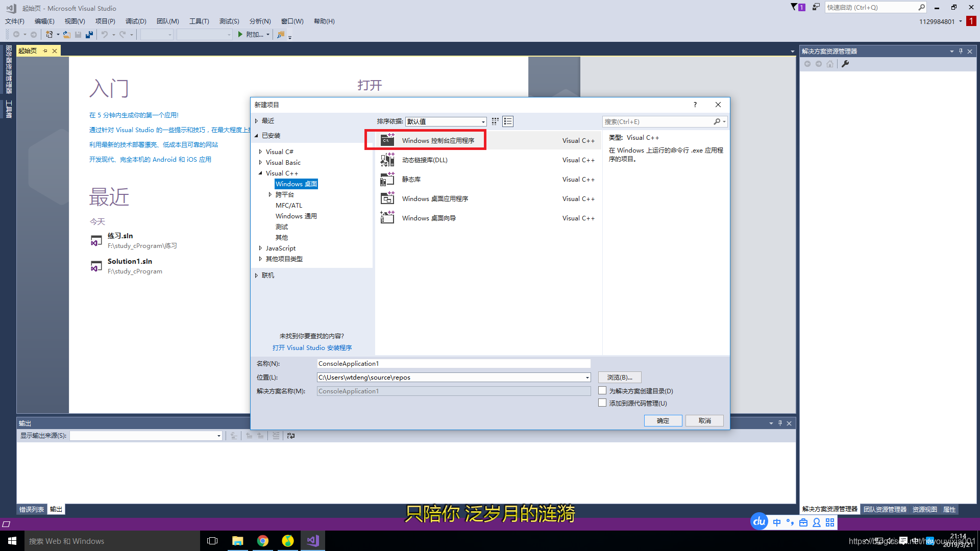Image resolution: width=980 pixels, height=551 pixels.
Task: Select Windows 桌面应用程序 template
Action: [487, 199]
